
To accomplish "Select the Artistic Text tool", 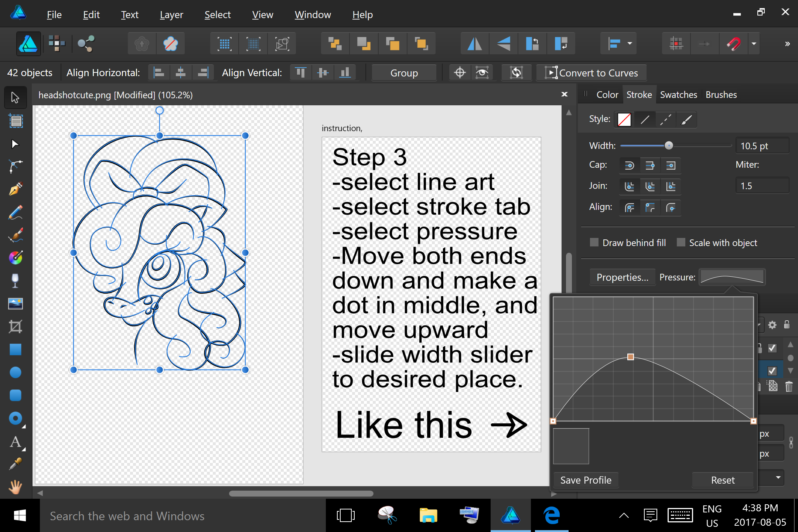I will (15, 442).
